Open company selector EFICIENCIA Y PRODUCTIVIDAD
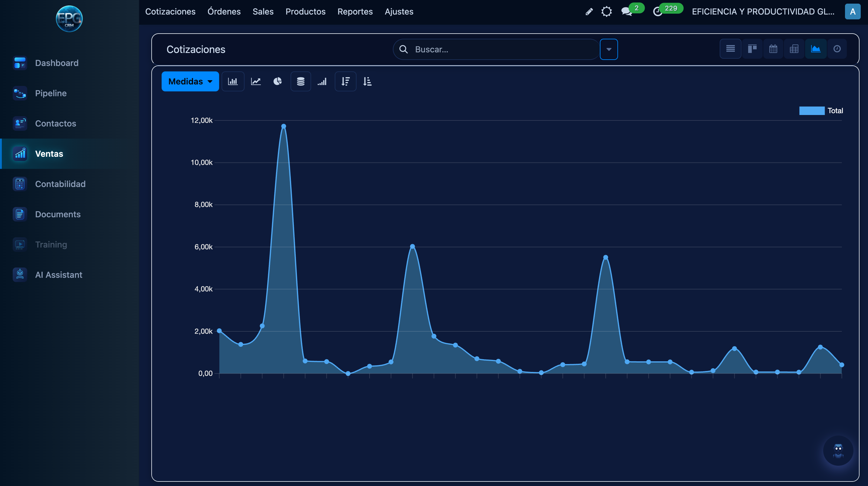868x486 pixels. [x=763, y=11]
